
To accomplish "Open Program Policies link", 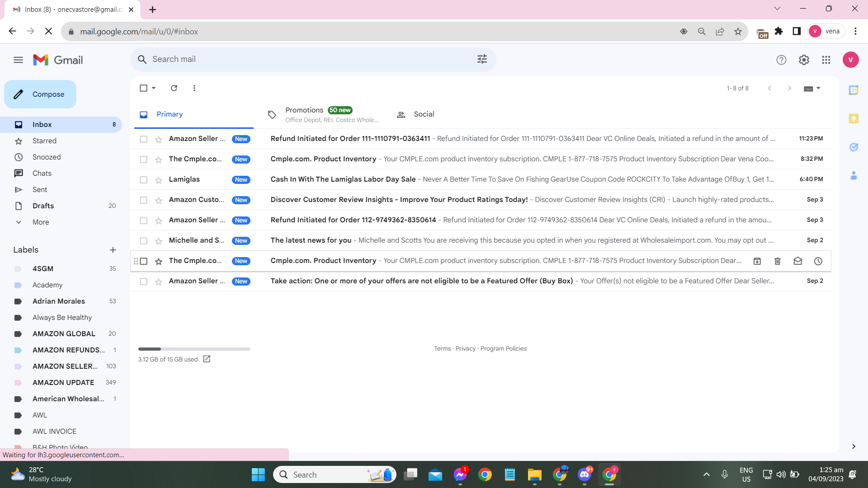I will pyautogui.click(x=504, y=349).
